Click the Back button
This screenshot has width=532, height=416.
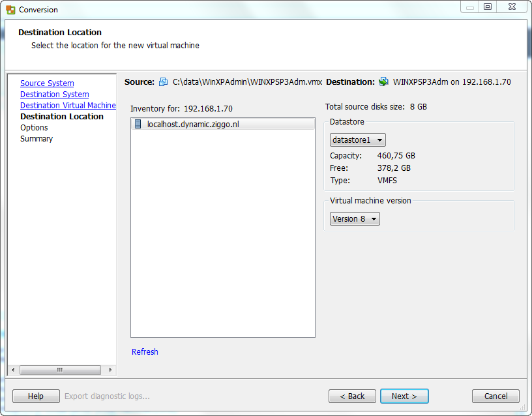point(352,396)
